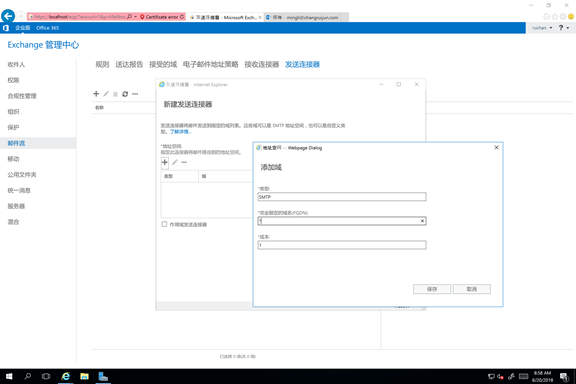Refresh the connector list

(125, 94)
